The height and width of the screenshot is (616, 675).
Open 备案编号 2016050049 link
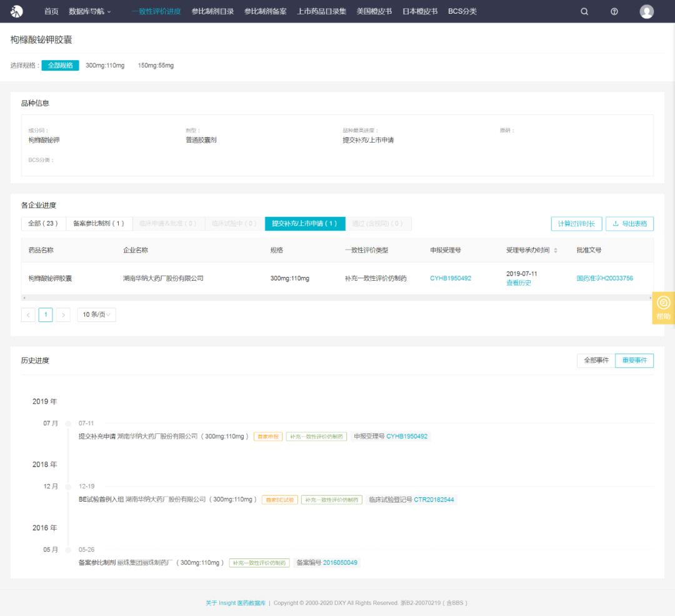pyautogui.click(x=340, y=563)
